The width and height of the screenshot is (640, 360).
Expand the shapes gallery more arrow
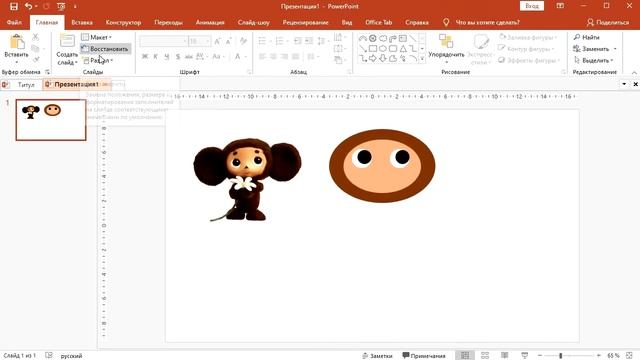422,59
